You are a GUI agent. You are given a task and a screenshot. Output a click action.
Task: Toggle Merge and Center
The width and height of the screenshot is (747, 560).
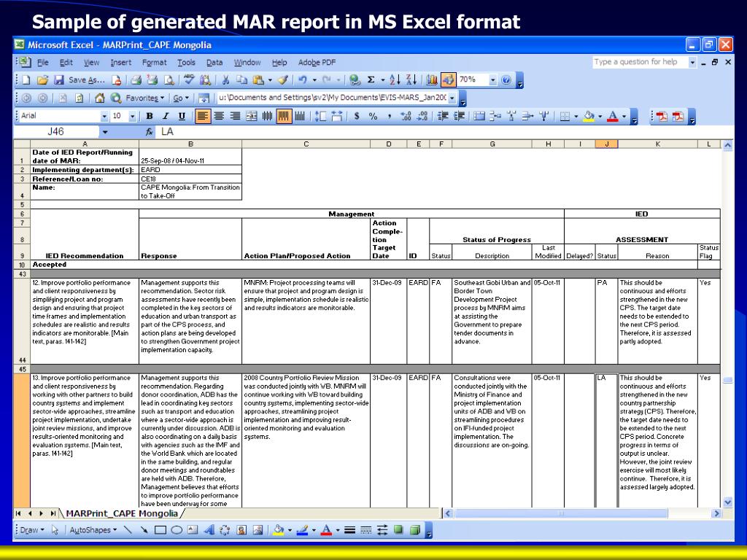point(251,116)
